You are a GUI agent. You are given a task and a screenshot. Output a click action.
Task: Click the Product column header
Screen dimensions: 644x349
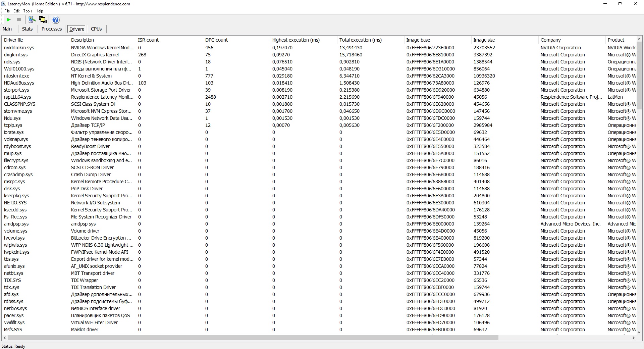click(x=621, y=40)
